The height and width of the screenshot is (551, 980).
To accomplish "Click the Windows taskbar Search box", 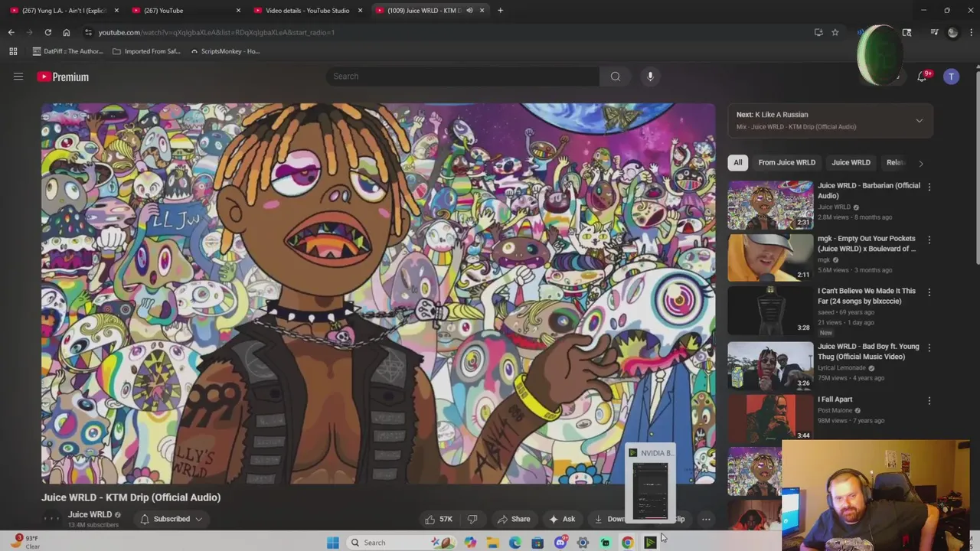I will point(400,543).
